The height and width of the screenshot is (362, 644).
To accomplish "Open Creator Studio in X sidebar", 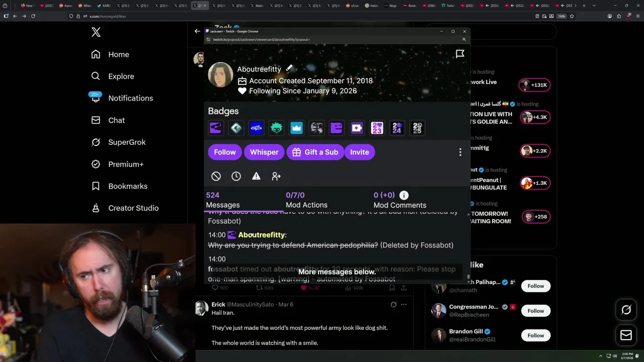I will pos(125,208).
